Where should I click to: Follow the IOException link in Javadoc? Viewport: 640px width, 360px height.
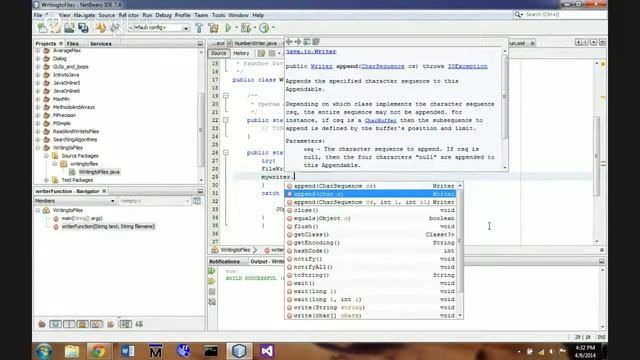[468, 66]
